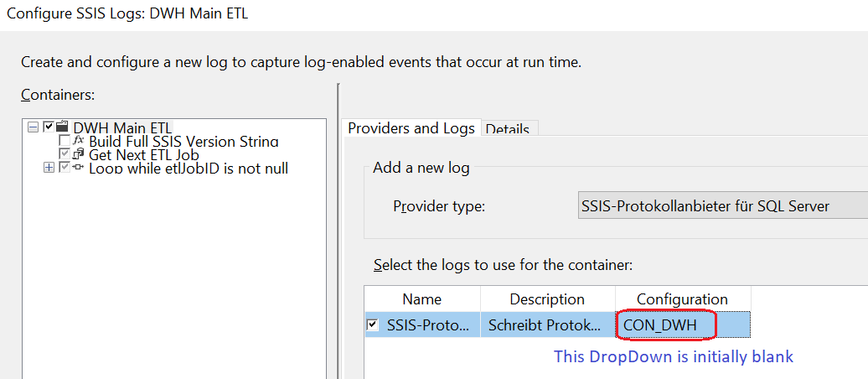Toggle the DWH Main ETL checkbox

point(48,127)
